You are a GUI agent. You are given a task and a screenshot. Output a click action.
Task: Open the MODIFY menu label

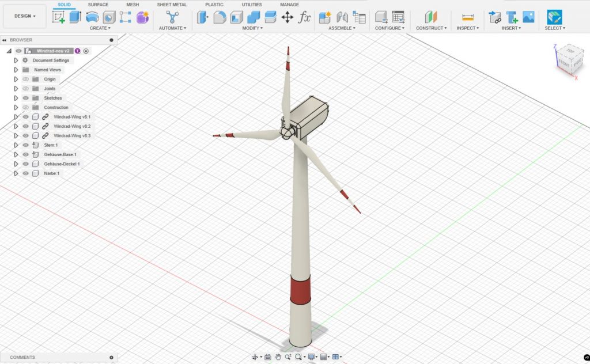click(x=252, y=28)
